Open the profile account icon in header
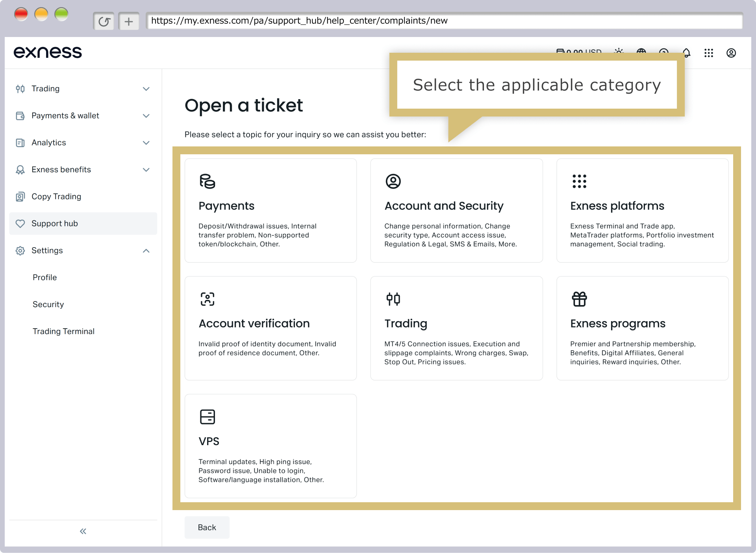The image size is (756, 553). 731,53
